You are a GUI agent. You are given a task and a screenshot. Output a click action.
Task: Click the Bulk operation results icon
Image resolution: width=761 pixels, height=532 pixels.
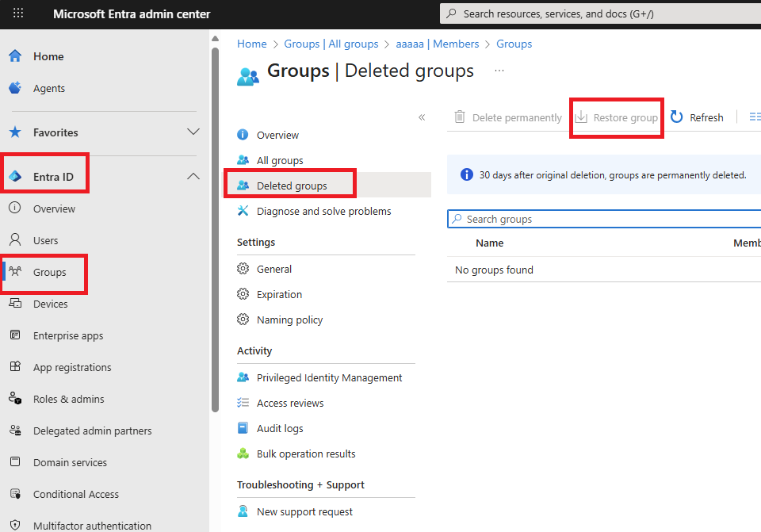243,453
